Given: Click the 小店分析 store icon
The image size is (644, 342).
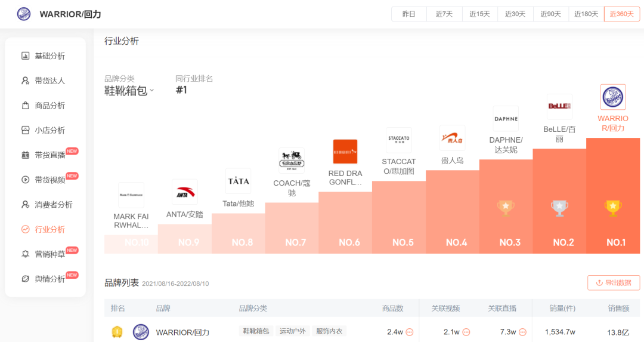Looking at the screenshot, I should point(26,130).
